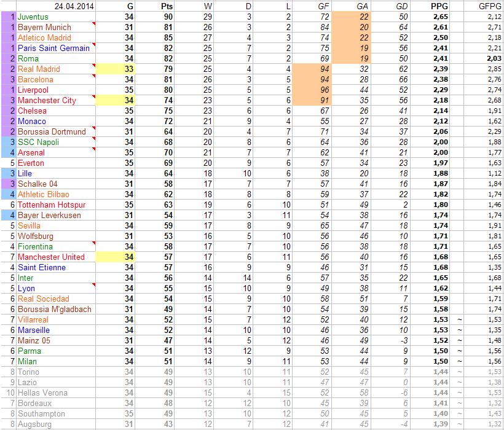The width and height of the screenshot is (504, 430).
Task: Click the Paris Saint Germain cell
Action: coord(56,48)
